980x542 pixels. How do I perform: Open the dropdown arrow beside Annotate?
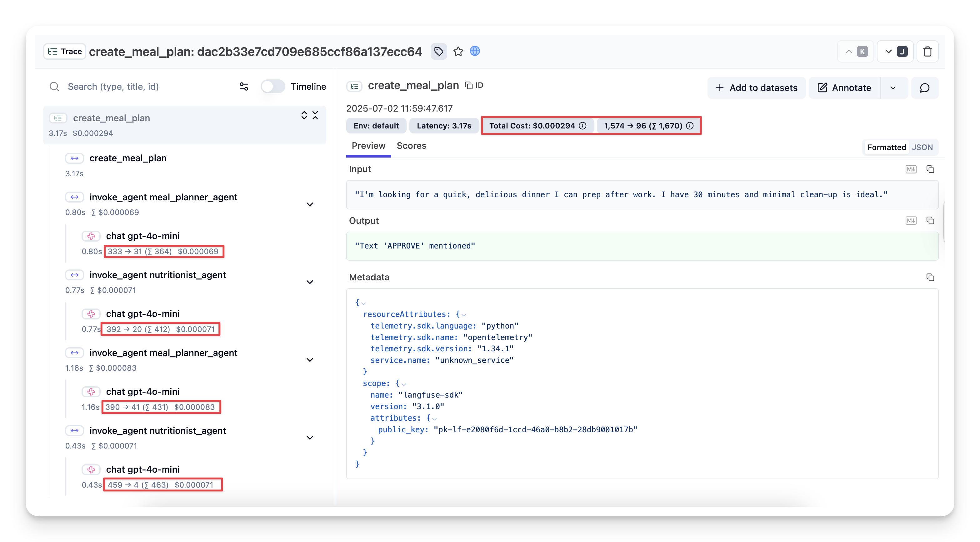894,88
